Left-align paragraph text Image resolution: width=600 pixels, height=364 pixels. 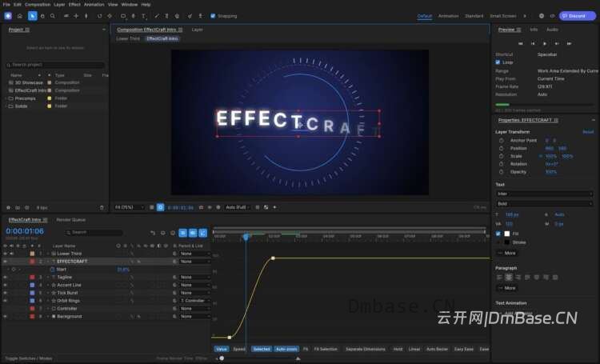coord(499,277)
